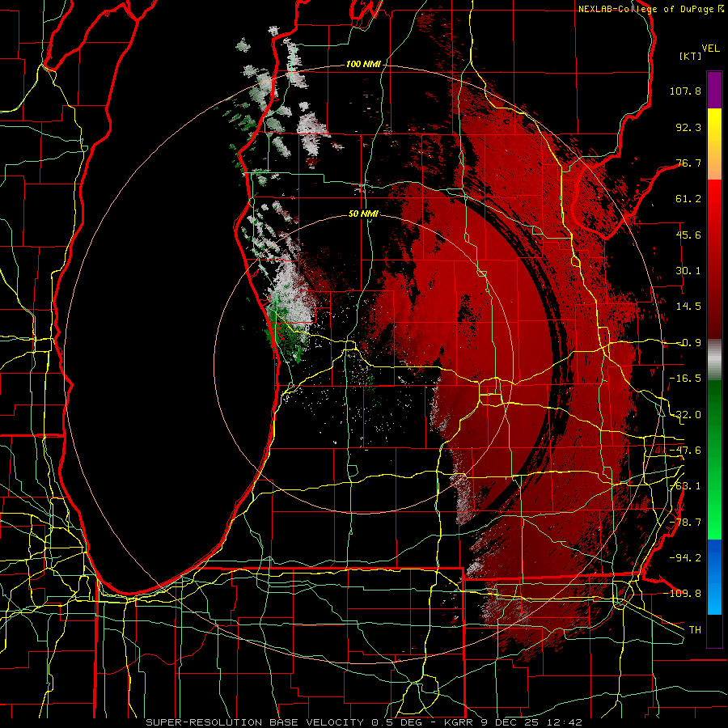Click the -0.9 legend value
This screenshot has height=728, width=728.
click(x=688, y=343)
